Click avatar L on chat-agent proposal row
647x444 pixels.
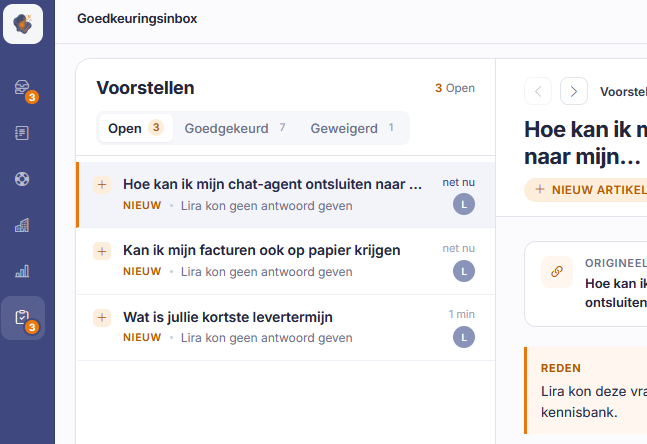464,204
